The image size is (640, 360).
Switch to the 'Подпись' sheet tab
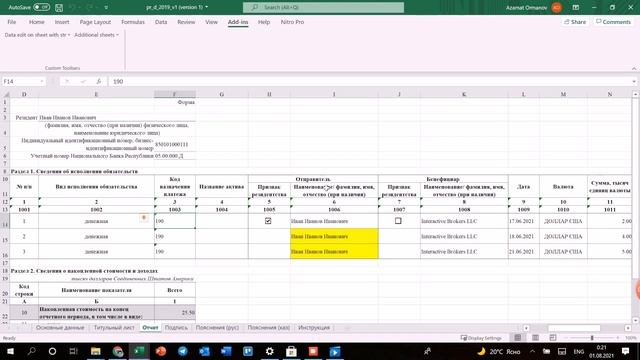(x=176, y=328)
